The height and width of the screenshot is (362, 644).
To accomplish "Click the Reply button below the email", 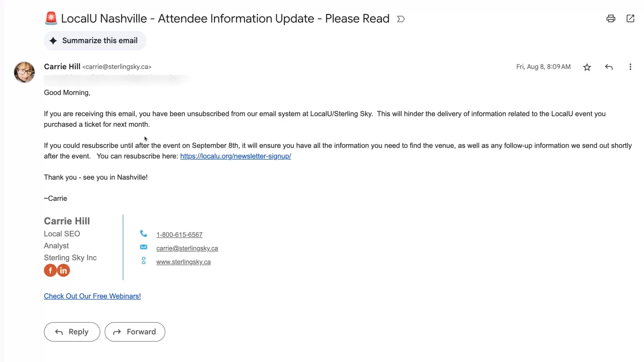I will [72, 332].
